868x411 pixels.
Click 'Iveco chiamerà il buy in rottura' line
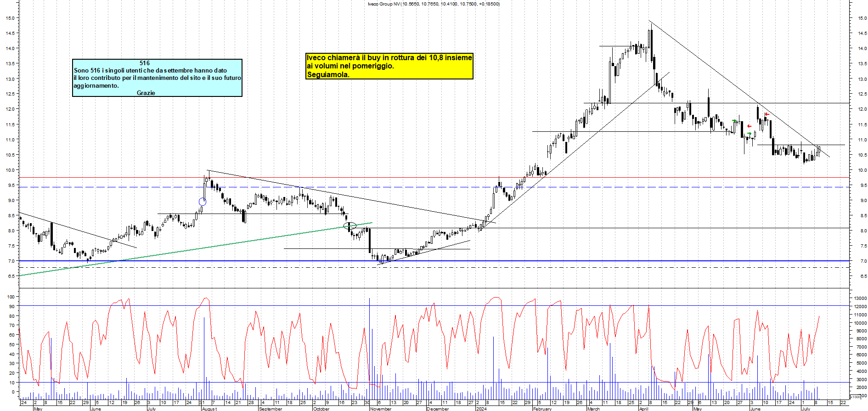pos(389,57)
